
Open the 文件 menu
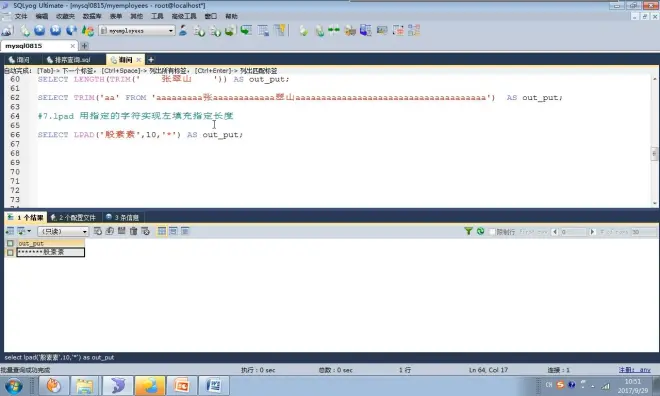click(21, 16)
